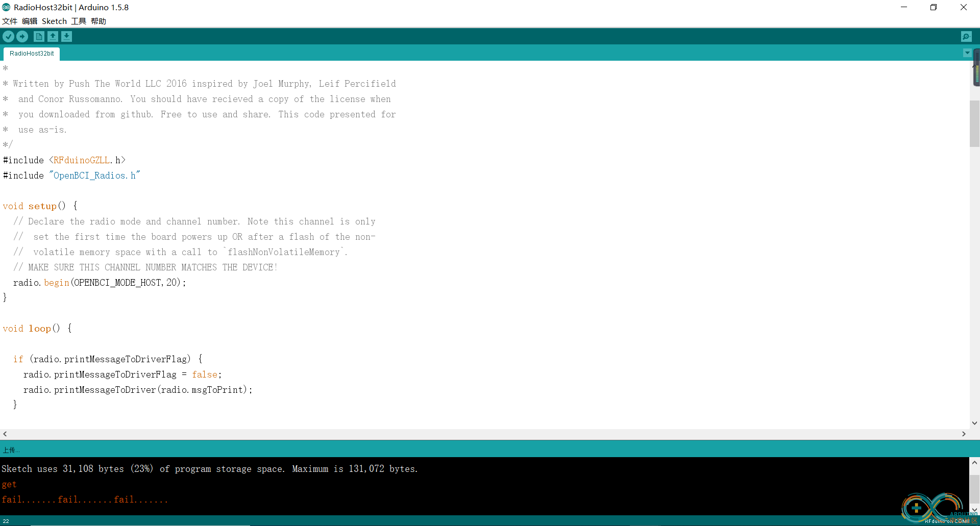Screen dimensions: 980x526
Task: Open the Serial Monitor icon
Action: pos(966,36)
